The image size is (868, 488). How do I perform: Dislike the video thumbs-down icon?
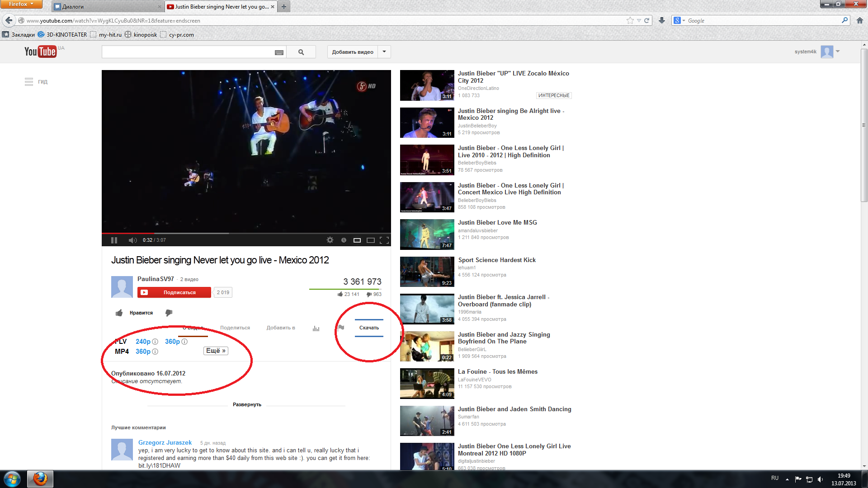(169, 313)
